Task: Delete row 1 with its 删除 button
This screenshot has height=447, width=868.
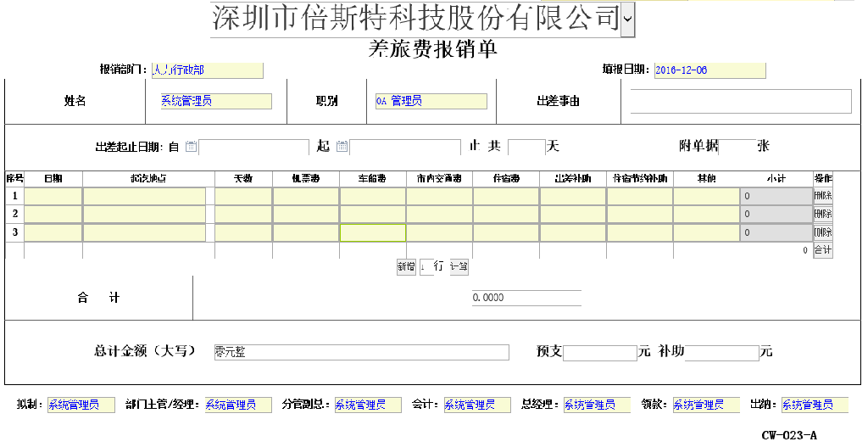Action: pos(822,196)
